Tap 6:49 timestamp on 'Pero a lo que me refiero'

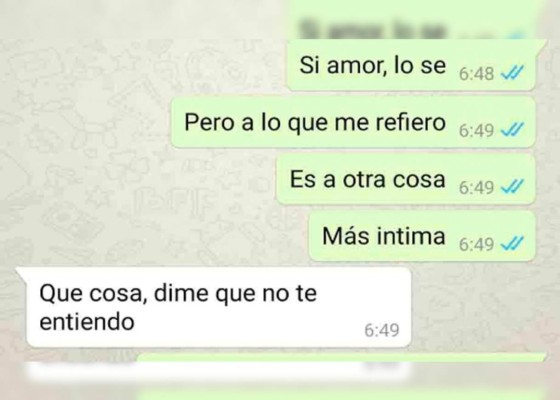pos(476,131)
